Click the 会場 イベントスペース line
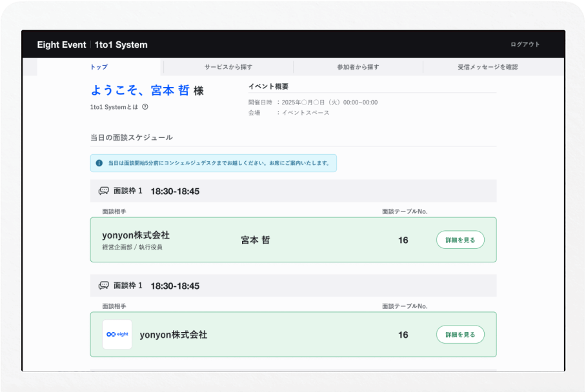586x392 pixels. [289, 113]
